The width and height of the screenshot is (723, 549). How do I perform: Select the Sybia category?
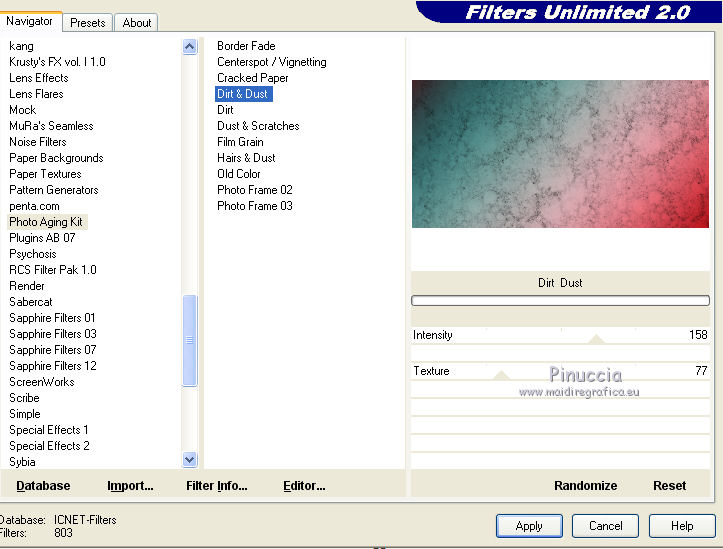click(x=22, y=462)
